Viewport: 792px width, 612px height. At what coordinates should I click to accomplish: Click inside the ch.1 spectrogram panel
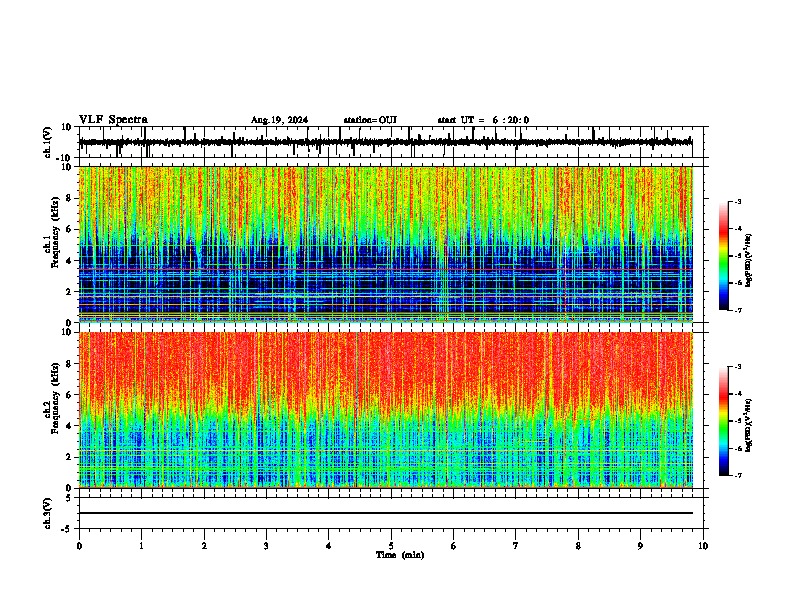point(385,244)
